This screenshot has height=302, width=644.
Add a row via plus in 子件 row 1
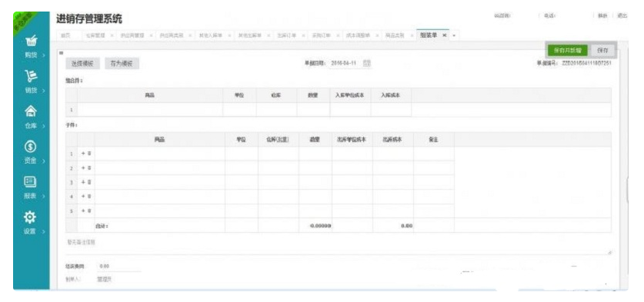tap(83, 154)
